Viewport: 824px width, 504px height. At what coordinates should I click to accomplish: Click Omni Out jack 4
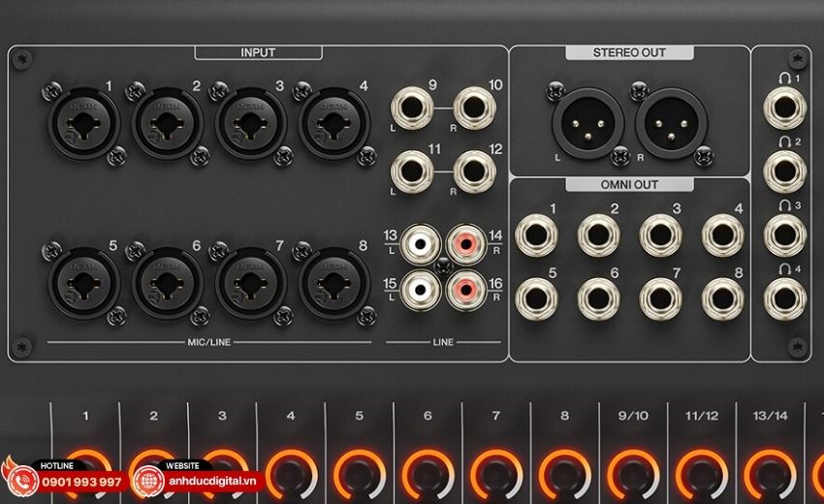point(723,235)
